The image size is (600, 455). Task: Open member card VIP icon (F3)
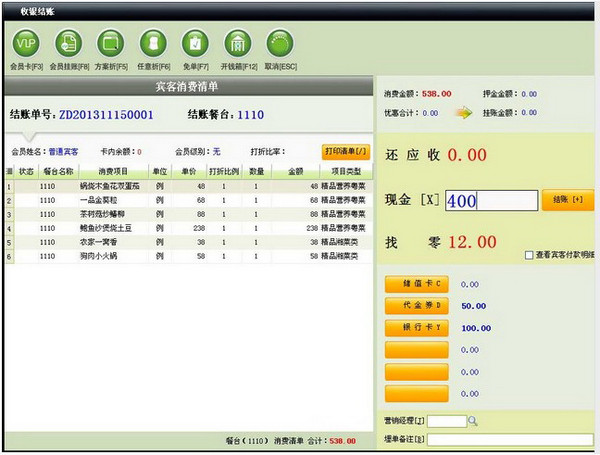[x=26, y=44]
